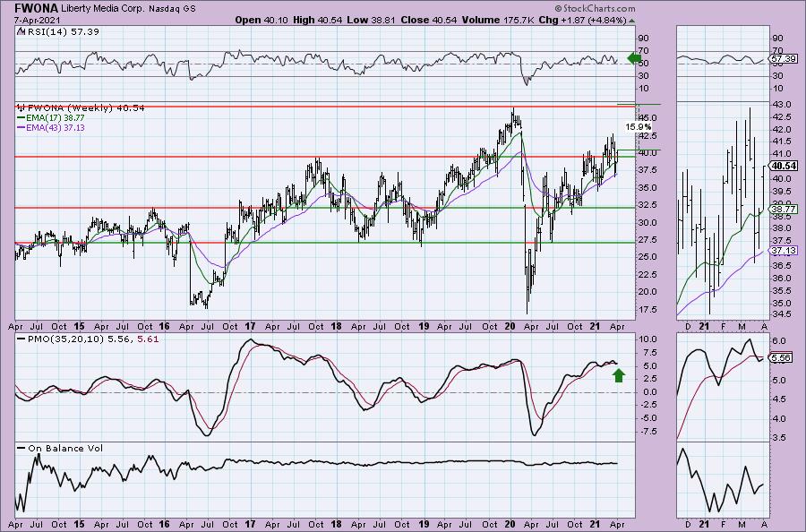The width and height of the screenshot is (806, 532).
Task: Click the boxed 38.77 EMA value tag
Action: [784, 210]
